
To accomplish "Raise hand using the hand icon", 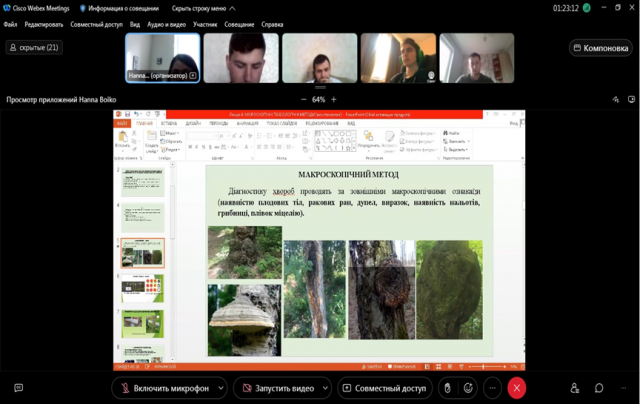I will tap(447, 388).
